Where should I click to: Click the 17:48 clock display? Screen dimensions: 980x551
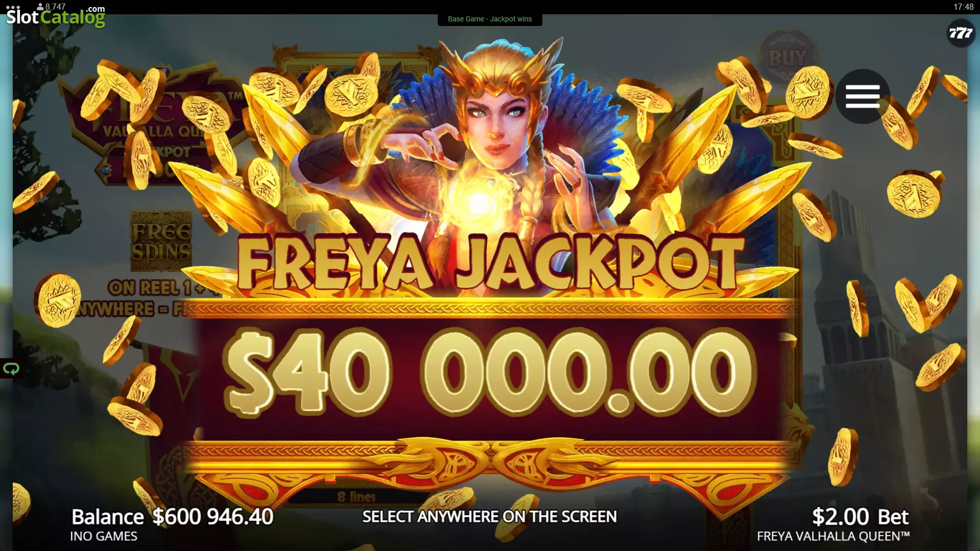click(x=964, y=7)
